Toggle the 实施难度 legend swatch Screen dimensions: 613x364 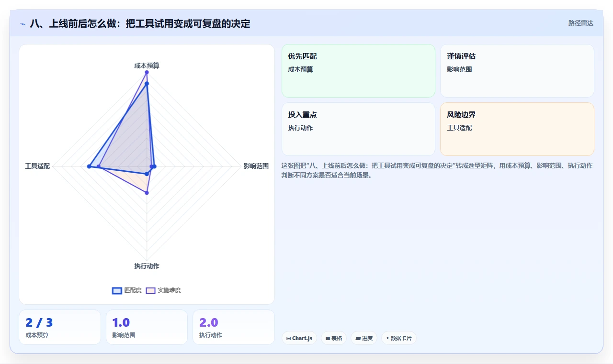pyautogui.click(x=150, y=290)
